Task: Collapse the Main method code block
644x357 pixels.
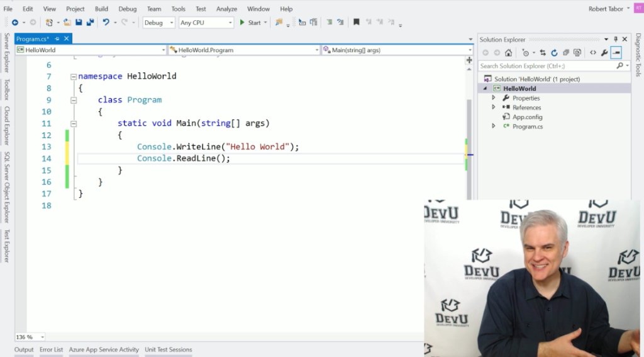Action: 74,123
